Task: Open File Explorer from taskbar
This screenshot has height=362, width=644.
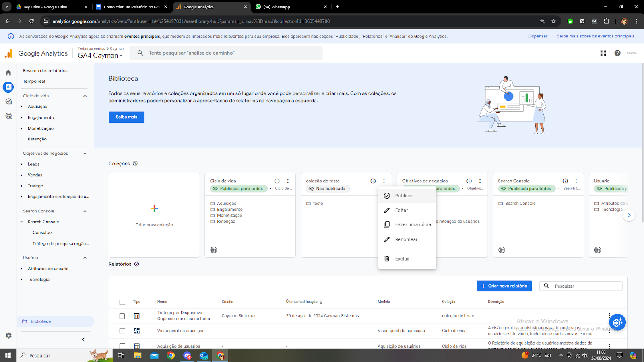Action: (138, 356)
